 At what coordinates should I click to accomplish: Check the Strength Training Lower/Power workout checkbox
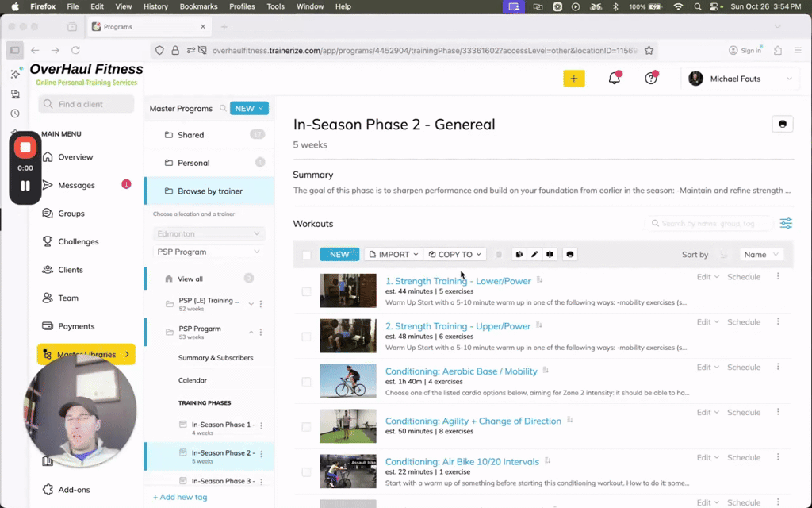point(307,291)
